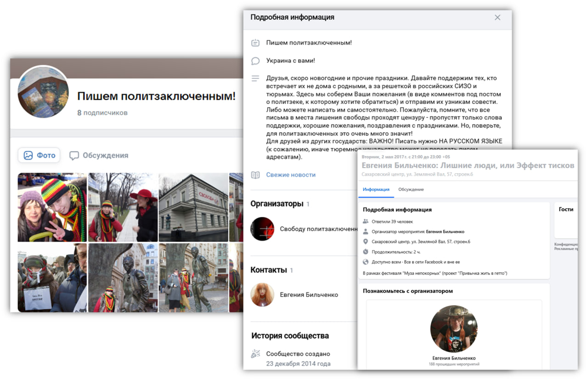
Task: Click the community avatar photo
Action: pos(43,91)
